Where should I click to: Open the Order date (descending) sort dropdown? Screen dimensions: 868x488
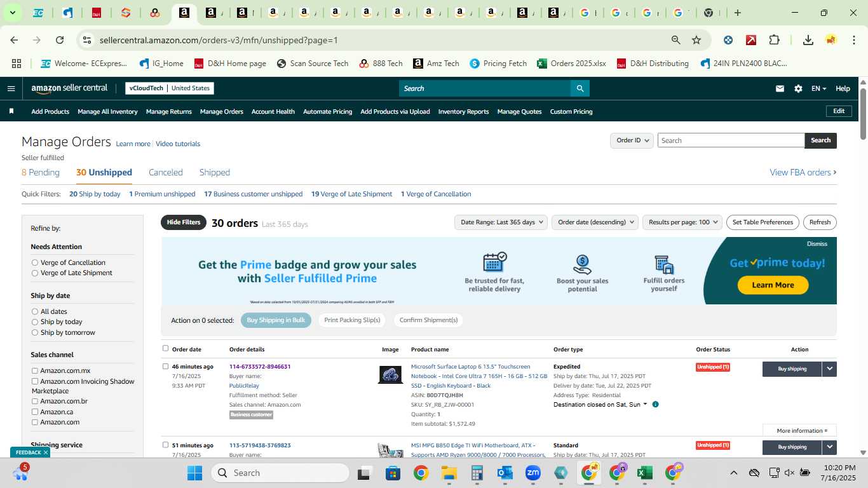click(x=595, y=222)
